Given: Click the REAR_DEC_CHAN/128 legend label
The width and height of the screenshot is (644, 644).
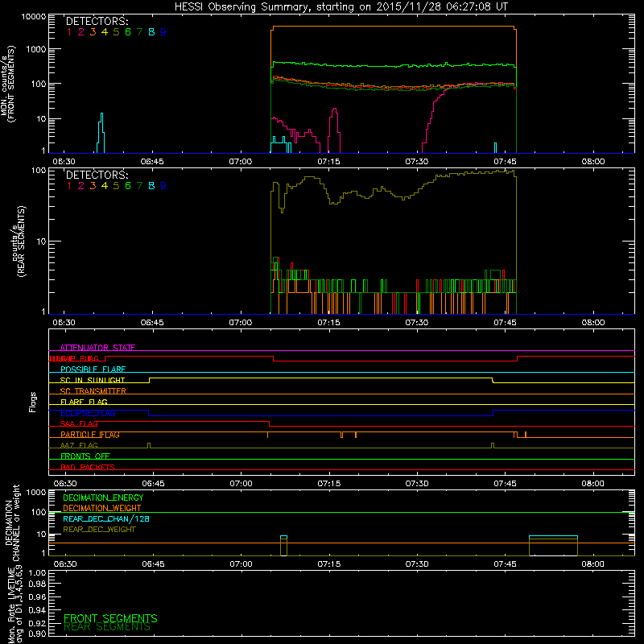Looking at the screenshot, I should point(106,518).
